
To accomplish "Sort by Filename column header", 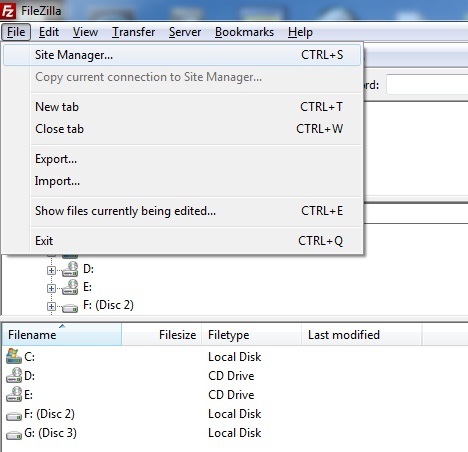I will (x=62, y=335).
